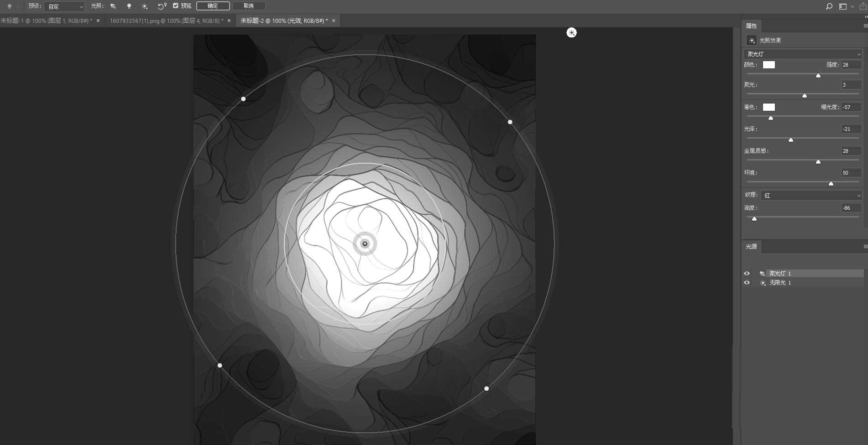Click the 强度 value field showing 28
Screen dimensions: 868x445
click(852, 65)
